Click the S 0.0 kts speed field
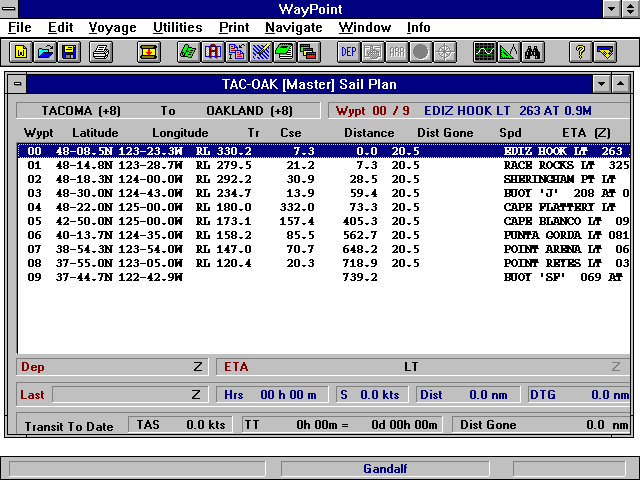This screenshot has height=480, width=640. (x=372, y=395)
